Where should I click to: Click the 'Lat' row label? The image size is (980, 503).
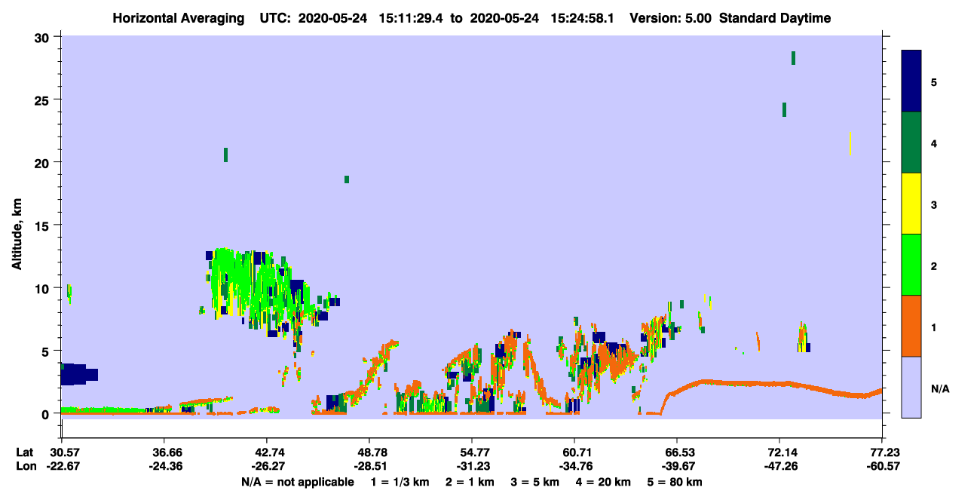tap(24, 452)
